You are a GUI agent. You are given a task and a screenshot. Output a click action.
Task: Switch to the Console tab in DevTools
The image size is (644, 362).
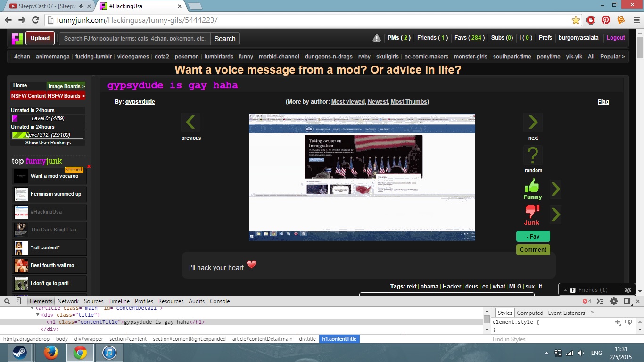click(220, 301)
